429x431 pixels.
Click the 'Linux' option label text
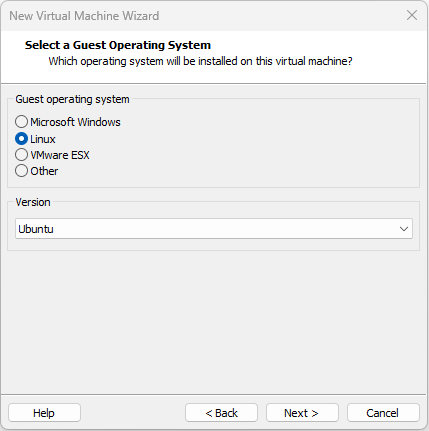coord(43,139)
